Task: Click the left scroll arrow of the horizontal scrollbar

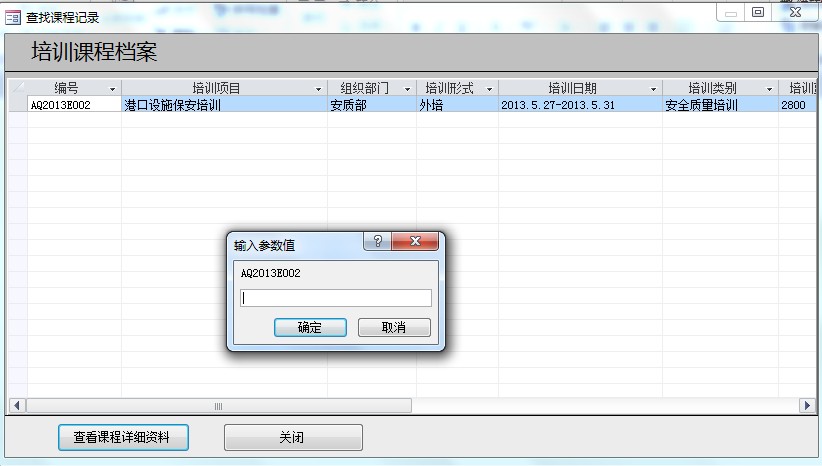Action: click(x=17, y=406)
